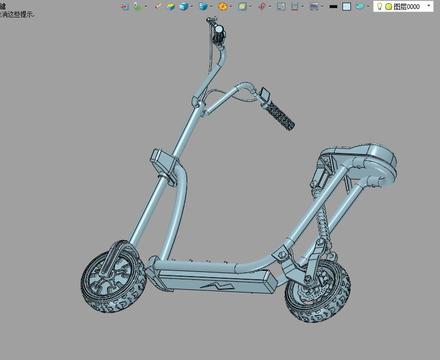The width and height of the screenshot is (440, 360).
Task: Click the black line color swatch
Action: [333, 6]
